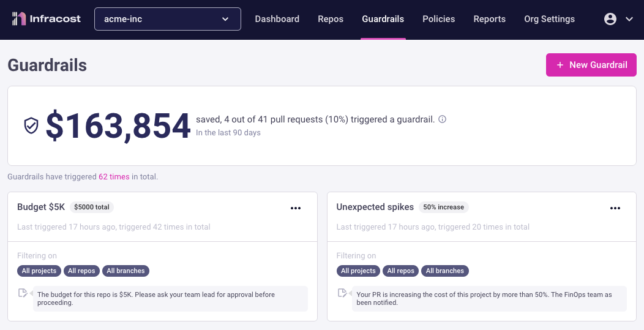Viewport: 644px width, 330px height.
Task: Click the shield checkmark icon
Action: pos(31,126)
